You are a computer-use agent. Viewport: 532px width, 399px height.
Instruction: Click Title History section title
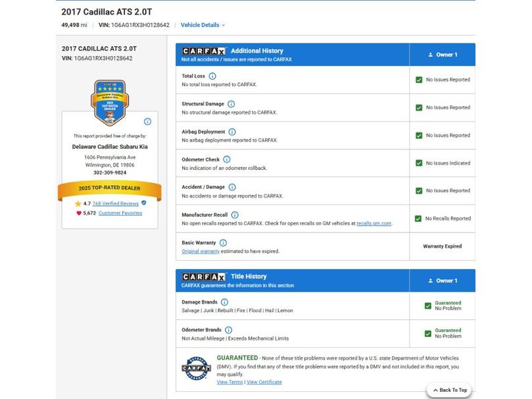[x=249, y=277]
